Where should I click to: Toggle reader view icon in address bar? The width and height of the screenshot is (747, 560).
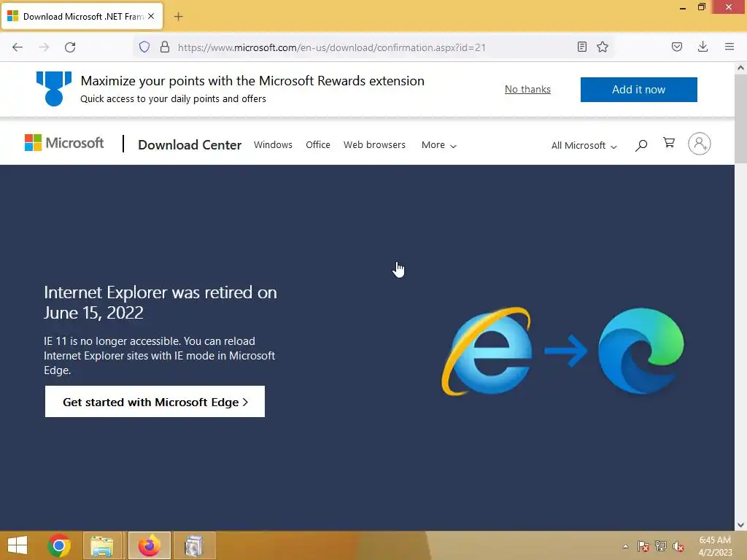581,47
